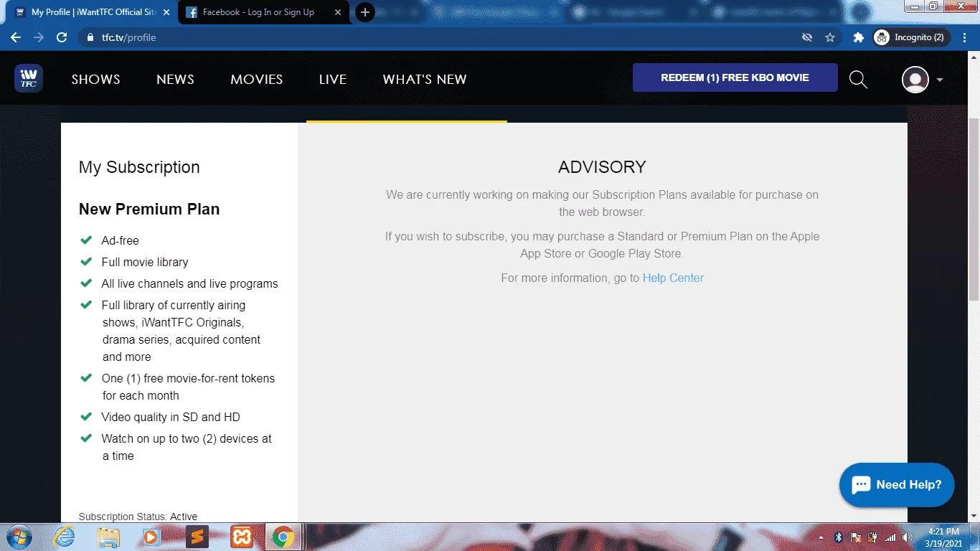
Task: Bookmark this page with the star icon
Action: (x=830, y=37)
